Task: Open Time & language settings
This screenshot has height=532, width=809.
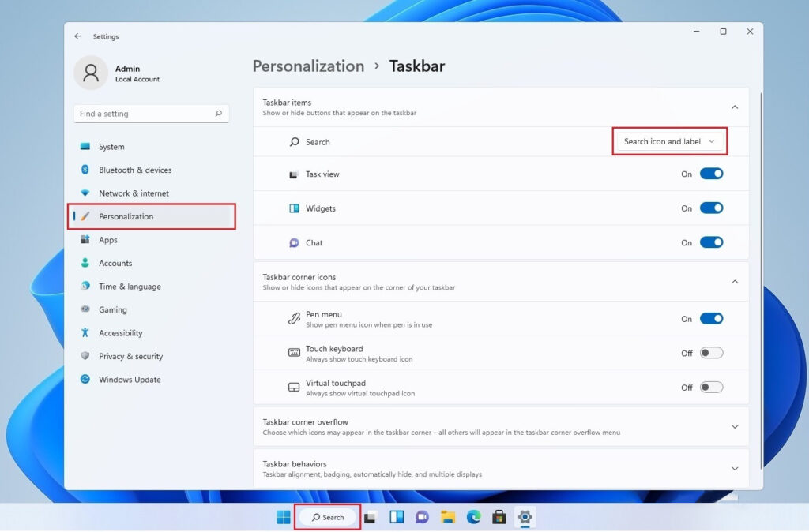Action: [128, 286]
